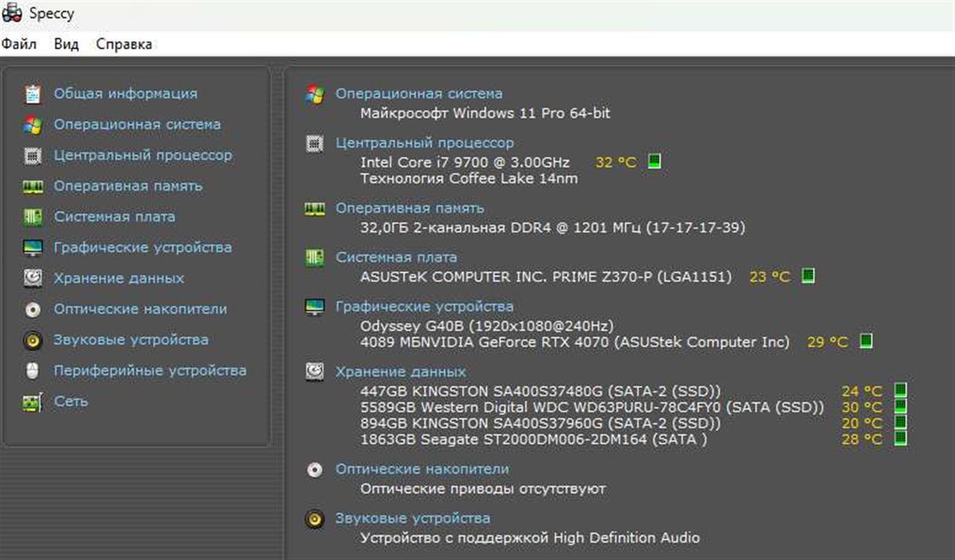Click the green CPU temperature indicator
Screen dimensions: 955x560
point(654,161)
